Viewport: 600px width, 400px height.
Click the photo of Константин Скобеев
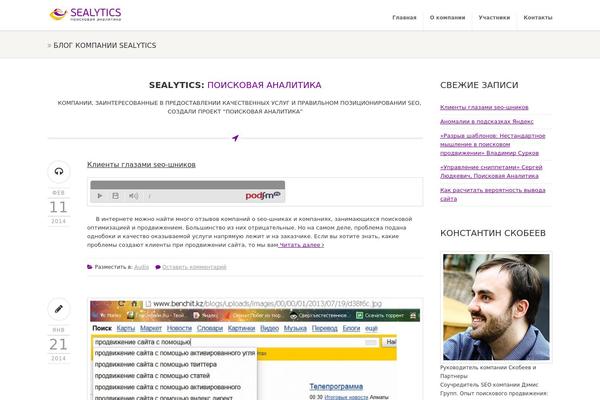[x=496, y=307]
